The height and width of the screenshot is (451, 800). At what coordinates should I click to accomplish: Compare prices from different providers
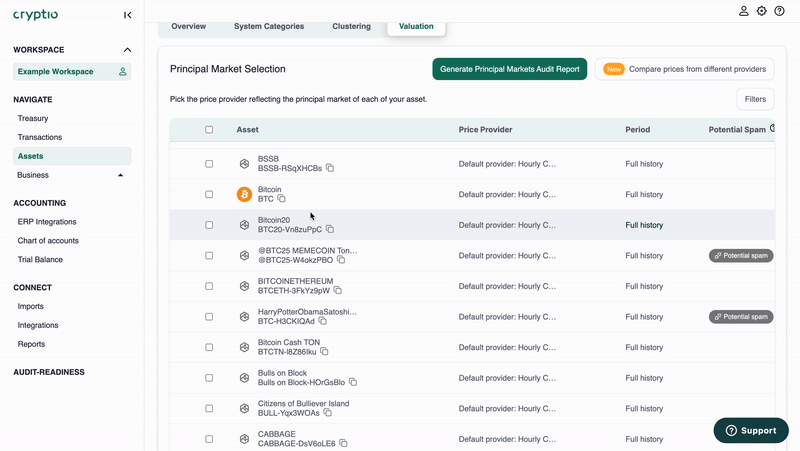(685, 69)
